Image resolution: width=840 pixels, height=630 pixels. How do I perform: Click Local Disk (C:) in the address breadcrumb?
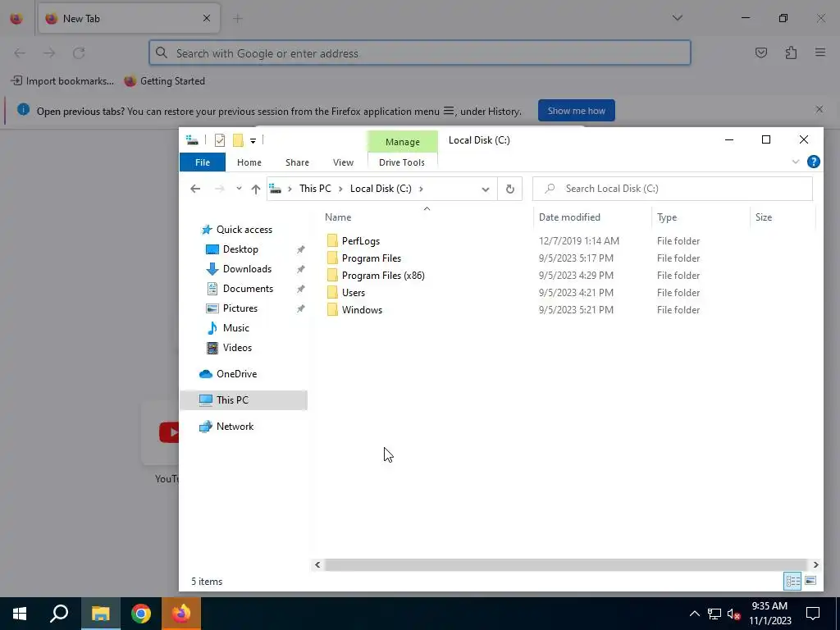pyautogui.click(x=381, y=189)
